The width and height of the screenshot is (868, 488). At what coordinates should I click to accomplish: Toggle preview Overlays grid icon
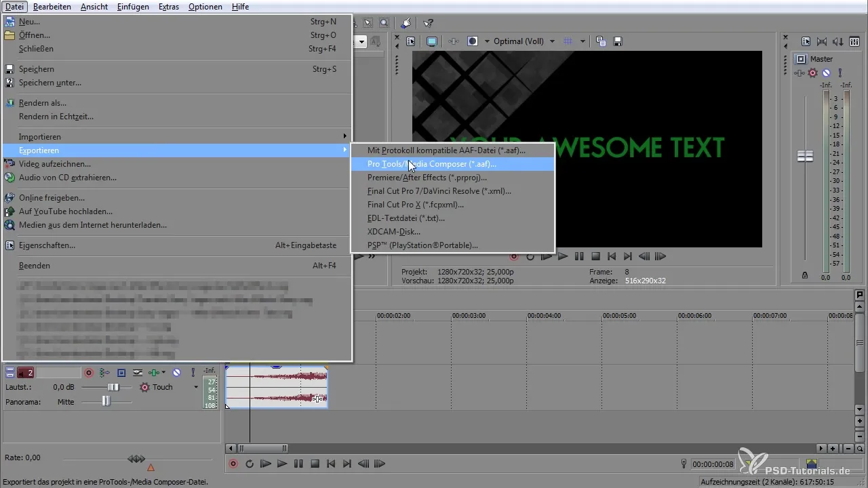click(568, 41)
